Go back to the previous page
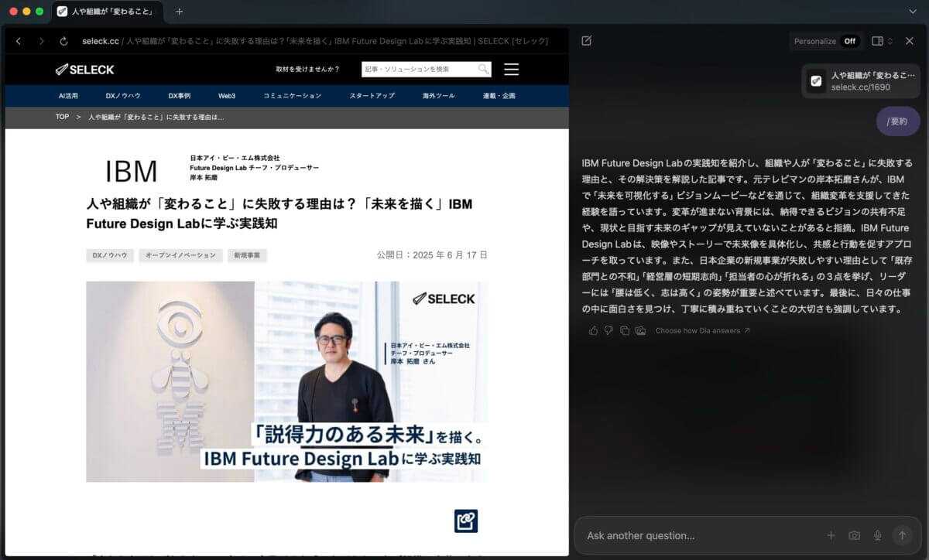This screenshot has width=929, height=560. [x=19, y=41]
